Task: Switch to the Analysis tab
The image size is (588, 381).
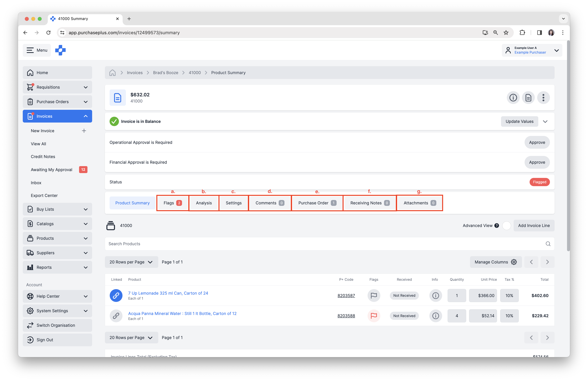Action: pos(204,203)
